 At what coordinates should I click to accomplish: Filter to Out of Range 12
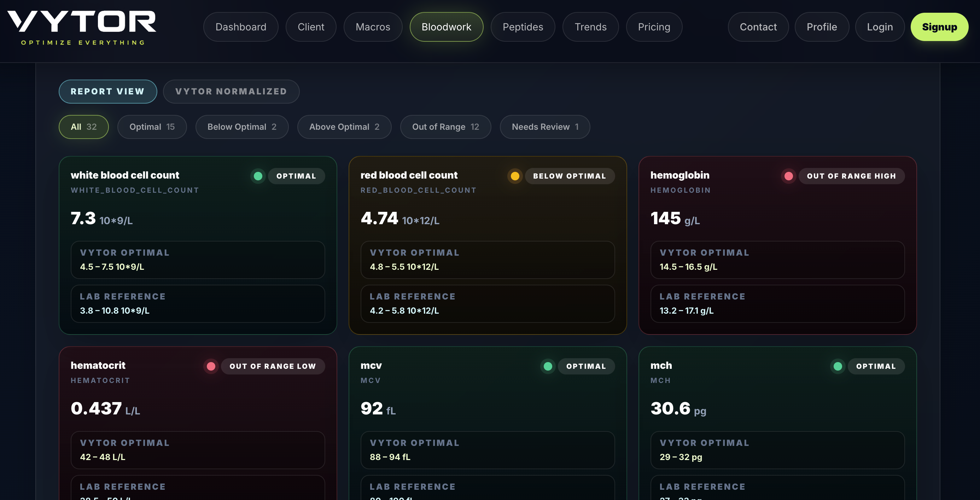445,127
